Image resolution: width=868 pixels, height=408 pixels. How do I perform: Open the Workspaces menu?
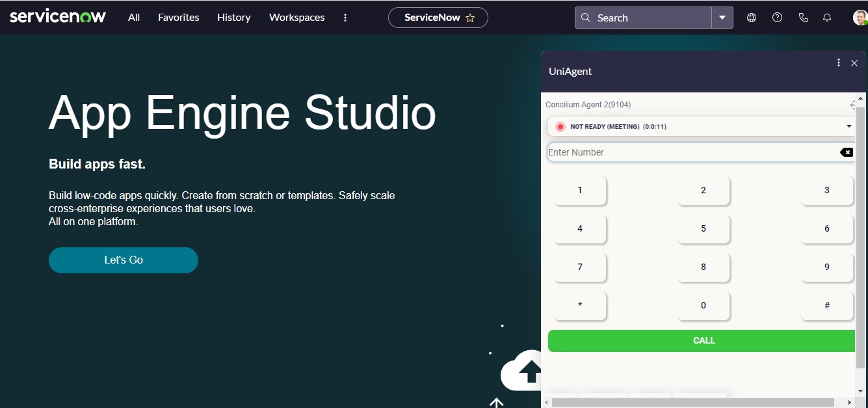pyautogui.click(x=296, y=18)
